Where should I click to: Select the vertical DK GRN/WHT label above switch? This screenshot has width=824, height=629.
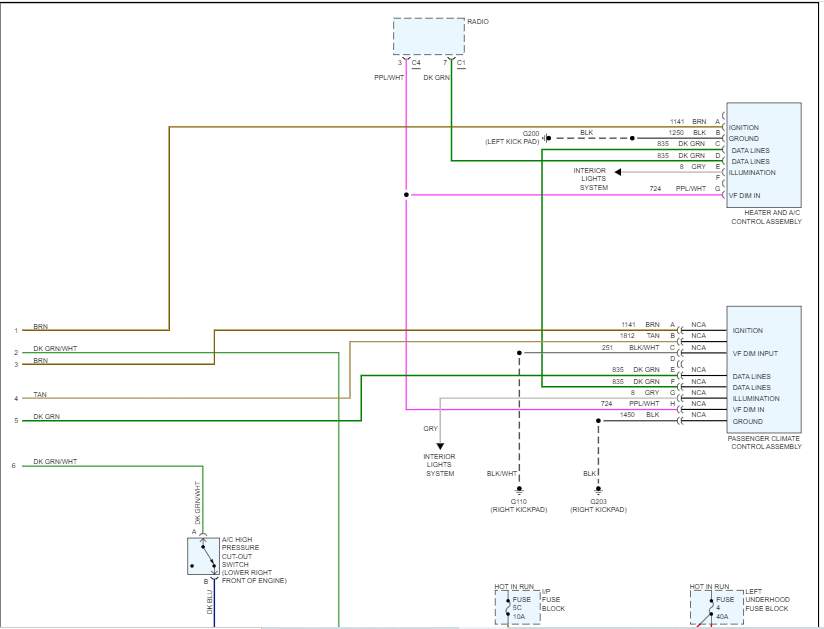pos(198,503)
